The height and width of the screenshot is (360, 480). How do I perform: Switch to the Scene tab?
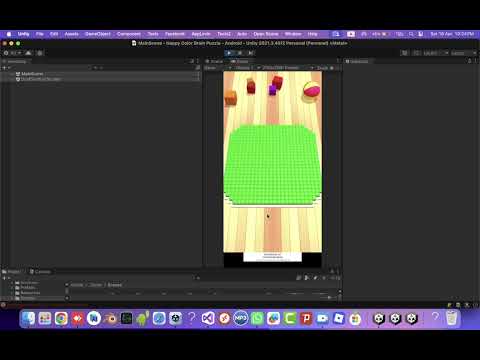coord(214,61)
